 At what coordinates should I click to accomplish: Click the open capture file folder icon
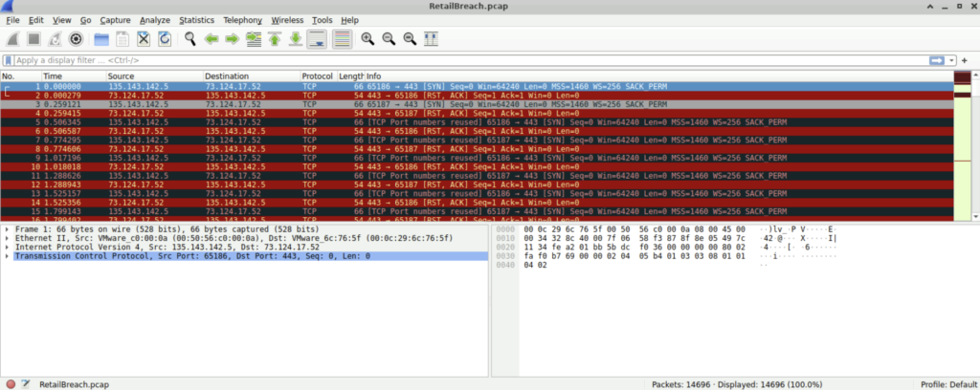pyautogui.click(x=100, y=39)
